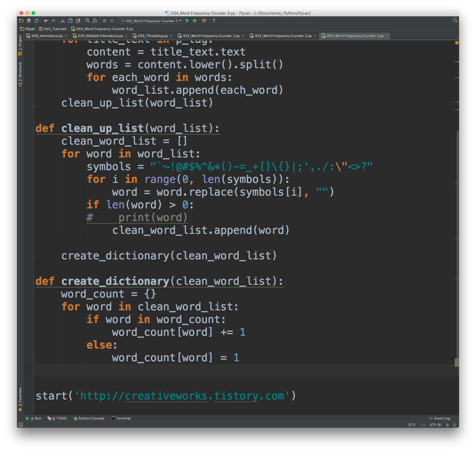Open the Terminal tool window
476x452 pixels.
click(121, 418)
